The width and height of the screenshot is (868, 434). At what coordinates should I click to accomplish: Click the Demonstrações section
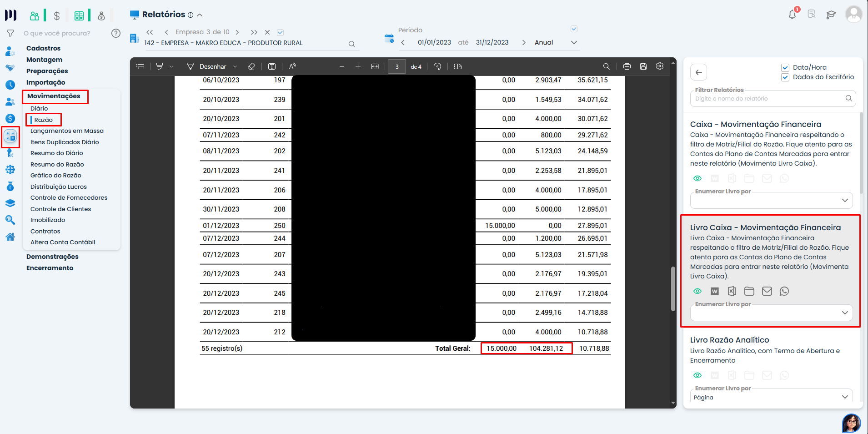click(52, 257)
